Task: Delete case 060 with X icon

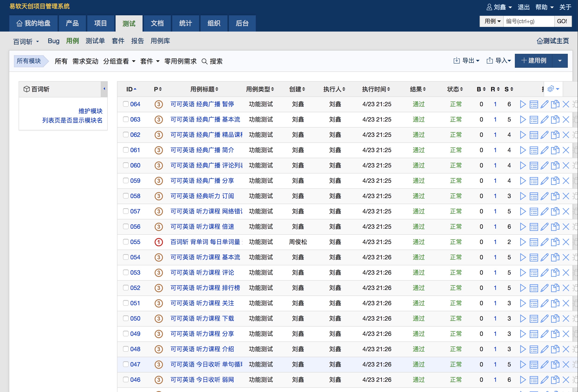Action: coord(566,166)
